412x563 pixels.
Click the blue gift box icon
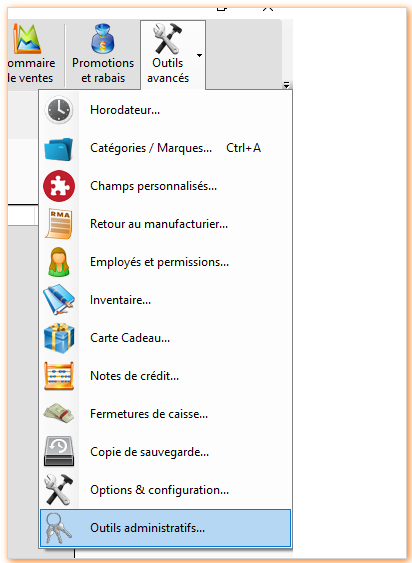[59, 338]
